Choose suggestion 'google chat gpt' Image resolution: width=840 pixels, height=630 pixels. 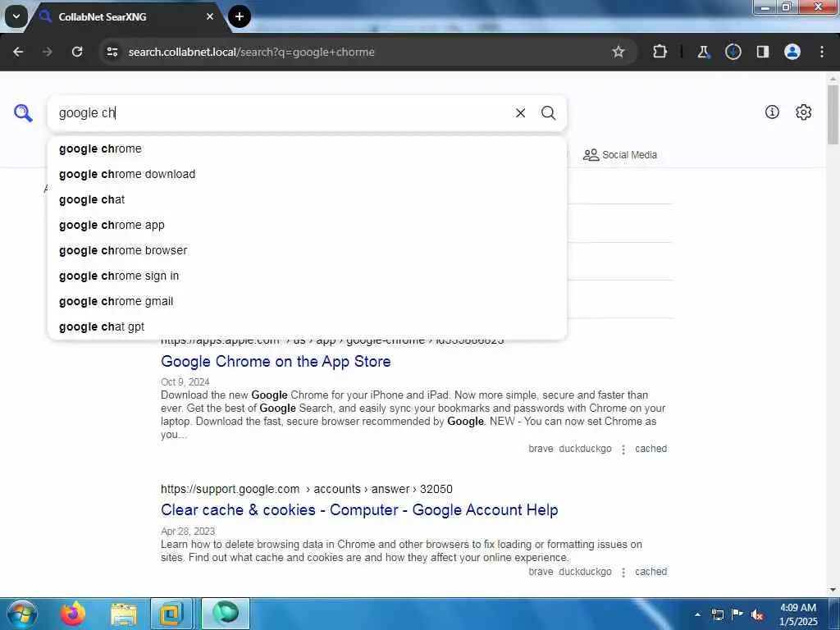(308, 326)
